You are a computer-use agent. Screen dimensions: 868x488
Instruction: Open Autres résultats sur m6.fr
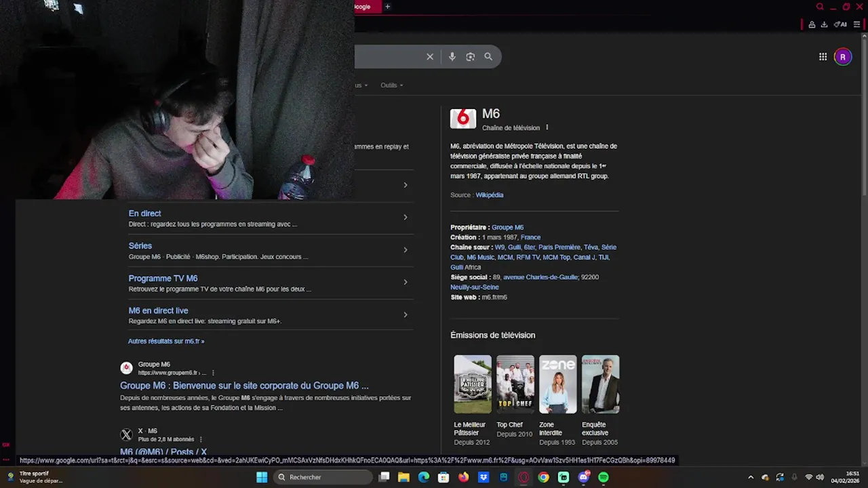coord(166,342)
